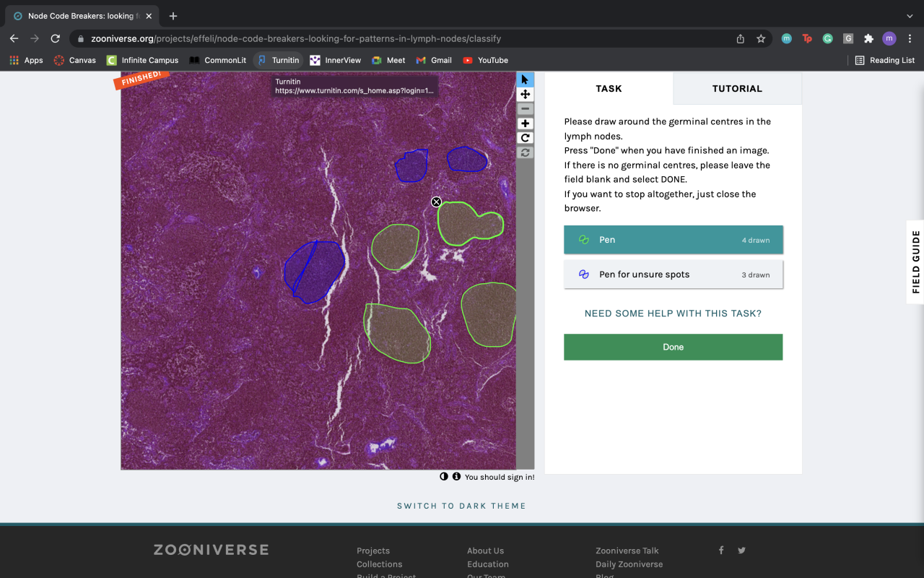Share this page icon

741,38
